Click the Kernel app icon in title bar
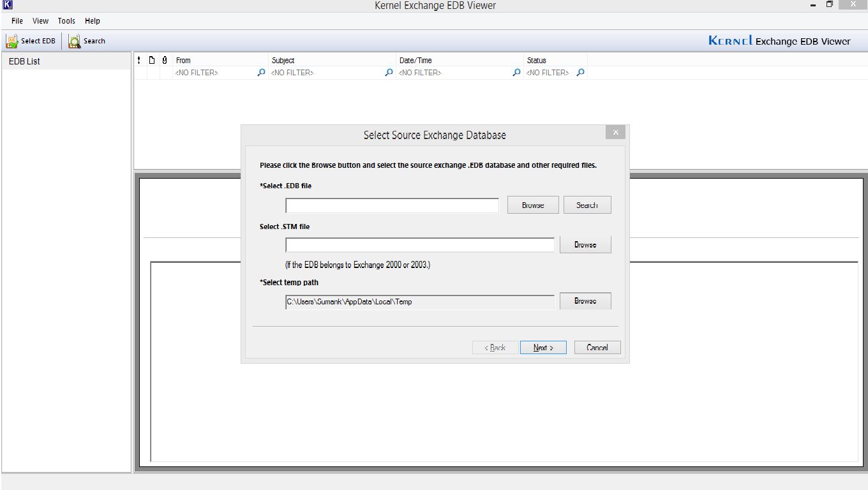Image resolution: width=868 pixels, height=490 pixels. 7,5
